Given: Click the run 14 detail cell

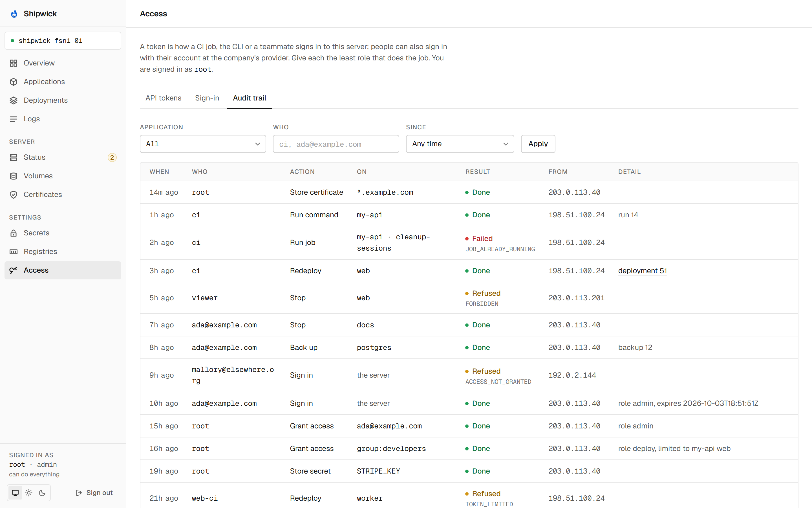Looking at the screenshot, I should click(628, 215).
